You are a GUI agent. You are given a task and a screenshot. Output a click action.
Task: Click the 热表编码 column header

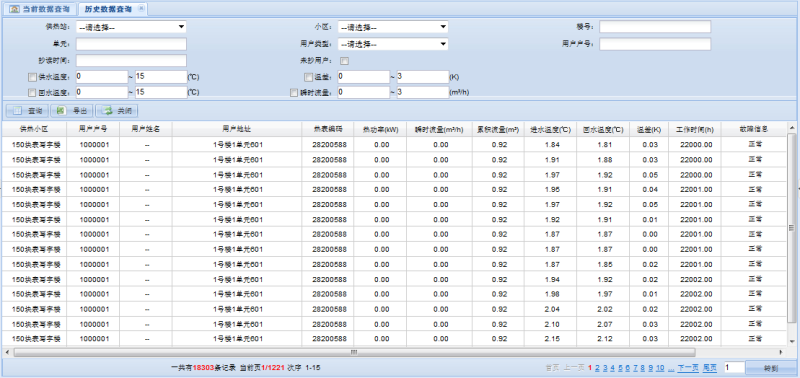[x=329, y=129]
